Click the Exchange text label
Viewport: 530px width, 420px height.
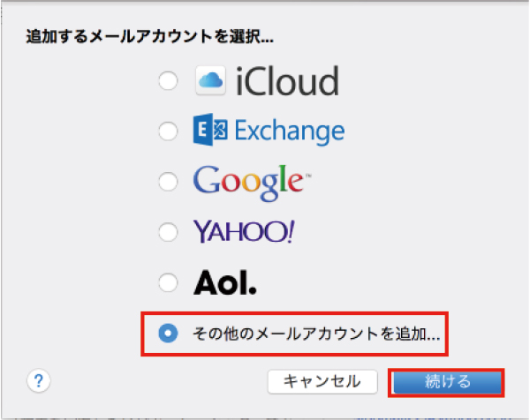coord(290,131)
